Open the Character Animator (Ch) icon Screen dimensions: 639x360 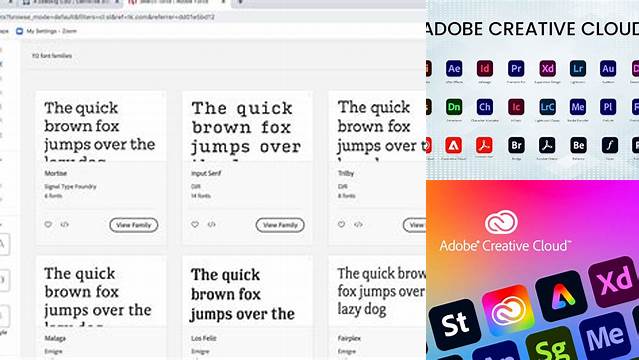coord(485,107)
